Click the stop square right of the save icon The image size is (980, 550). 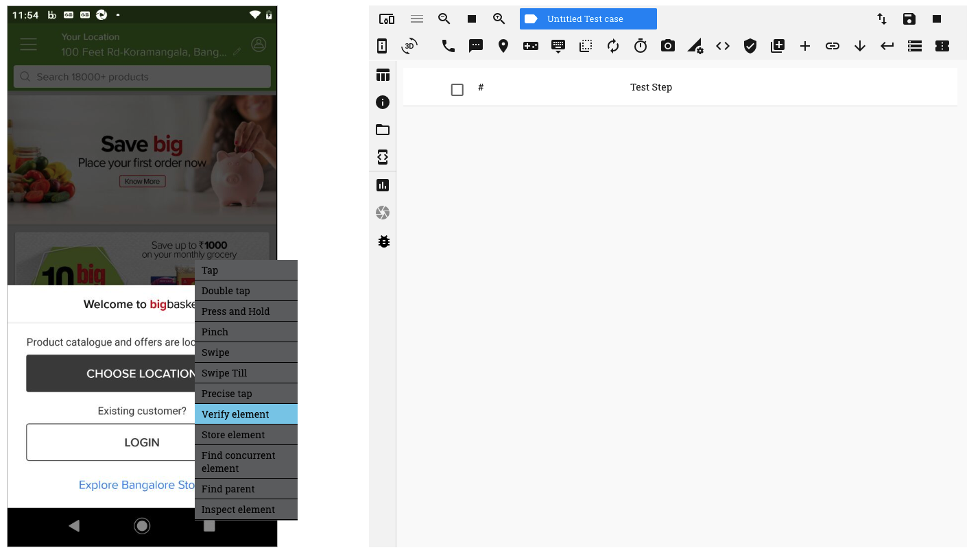937,19
